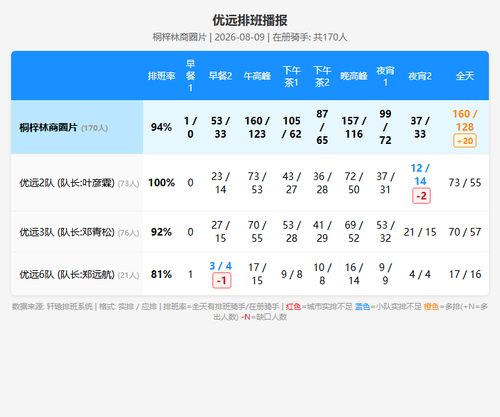This screenshot has height=417, width=500.
Task: Select the 36 / 28 cell
Action: tap(322, 183)
